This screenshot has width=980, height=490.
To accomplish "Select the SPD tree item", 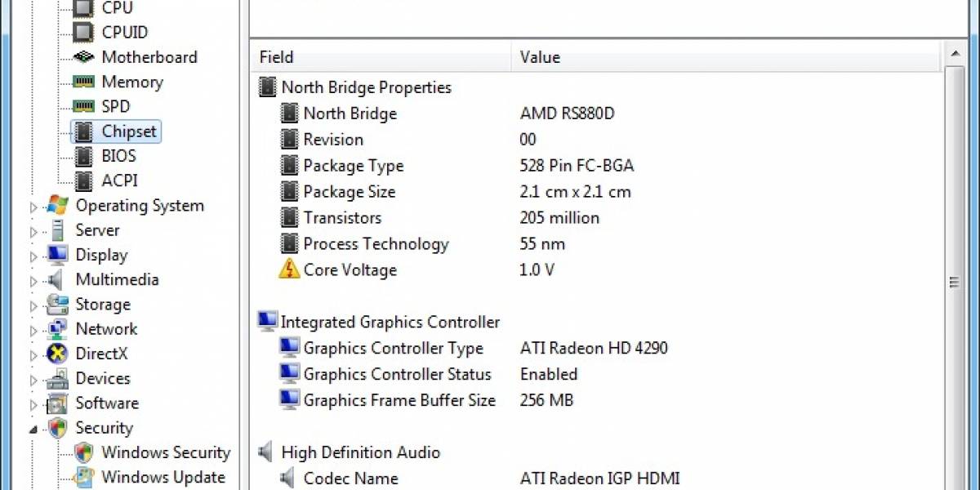I will click(116, 106).
